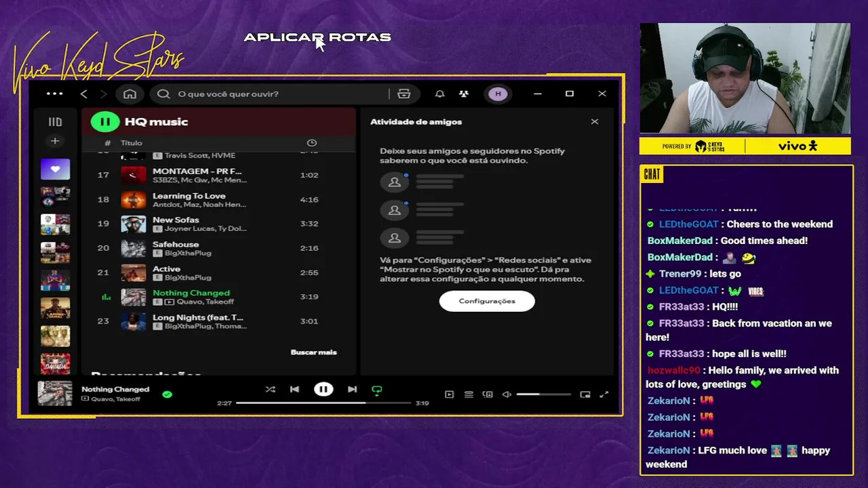
Task: Select the track Safehouse
Action: [x=218, y=248]
